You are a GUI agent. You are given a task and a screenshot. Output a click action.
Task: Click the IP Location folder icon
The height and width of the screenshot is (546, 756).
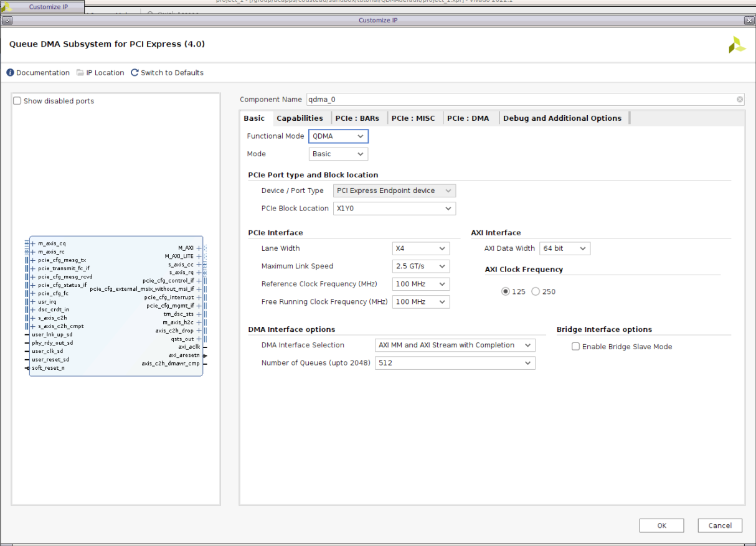click(x=80, y=72)
